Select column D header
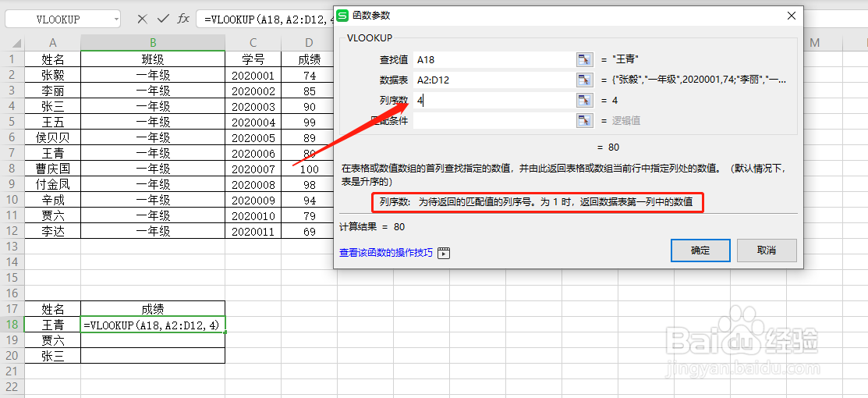Screen dimensions: 868x398 tap(309, 43)
